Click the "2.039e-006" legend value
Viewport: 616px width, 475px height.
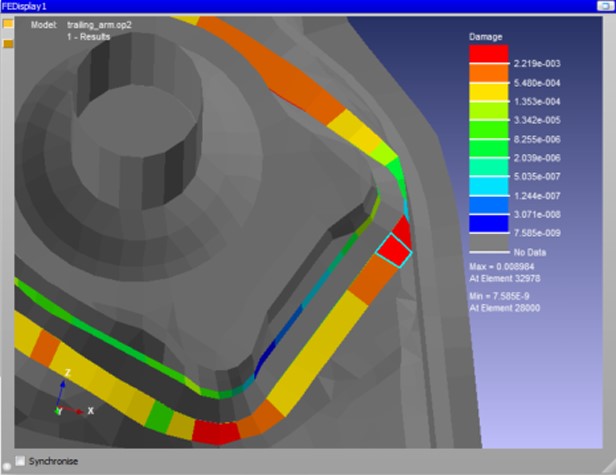pyautogui.click(x=537, y=158)
